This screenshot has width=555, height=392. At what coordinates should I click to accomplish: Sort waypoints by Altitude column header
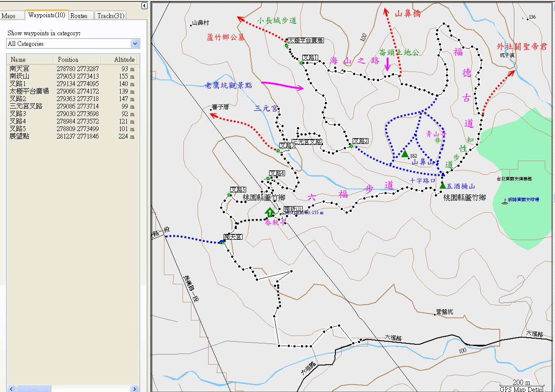[124, 60]
